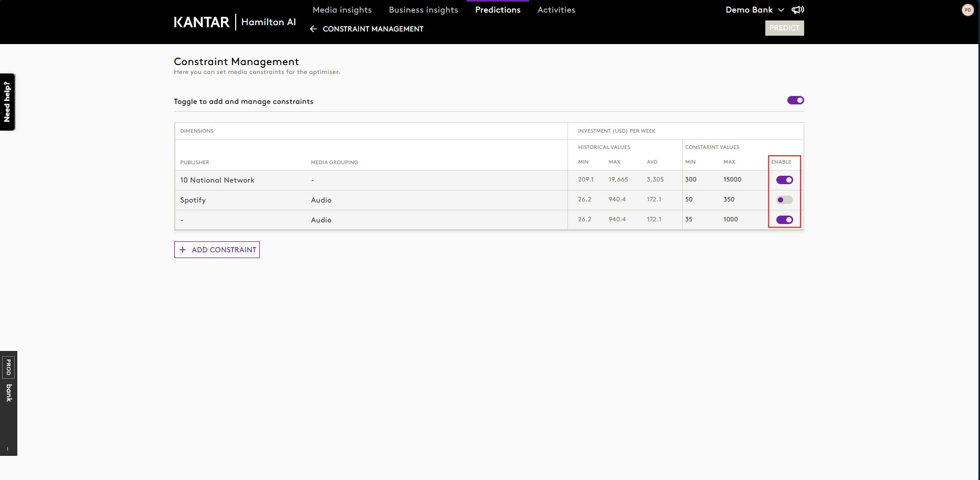The width and height of the screenshot is (980, 480).
Task: Open the Media insights tab
Action: [342, 10]
